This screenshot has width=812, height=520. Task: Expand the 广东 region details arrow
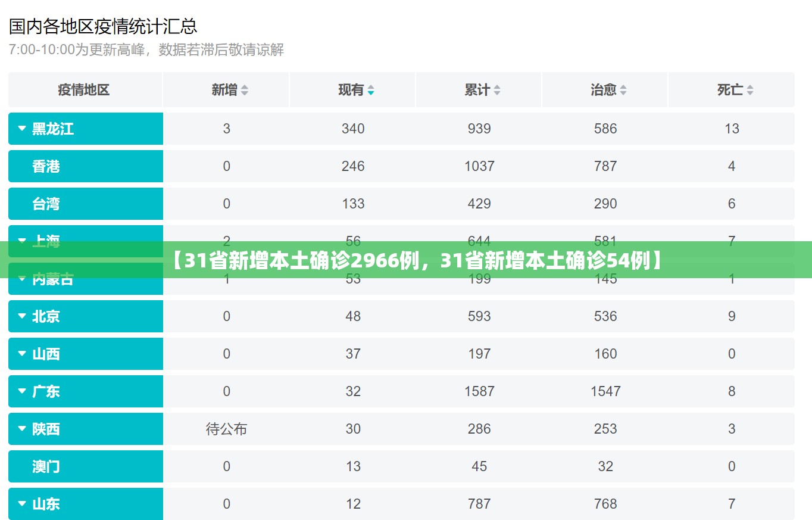point(22,391)
